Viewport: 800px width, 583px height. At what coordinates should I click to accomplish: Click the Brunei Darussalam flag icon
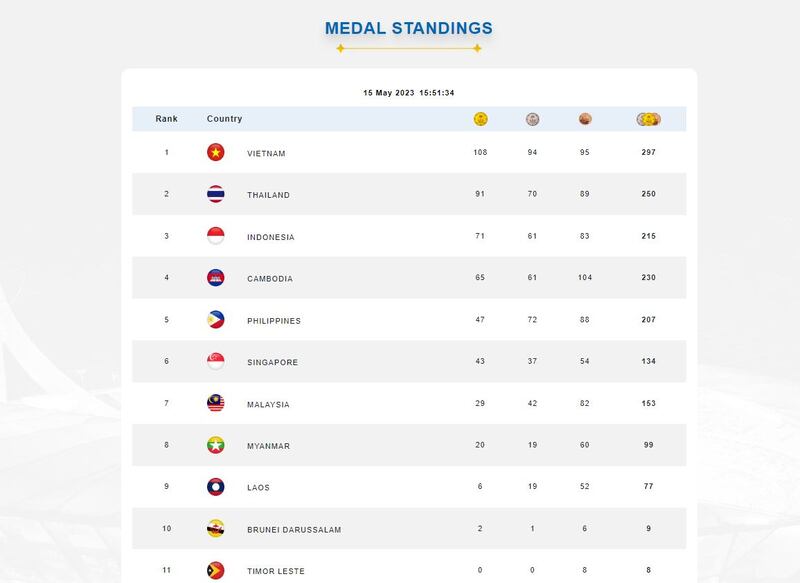(215, 528)
